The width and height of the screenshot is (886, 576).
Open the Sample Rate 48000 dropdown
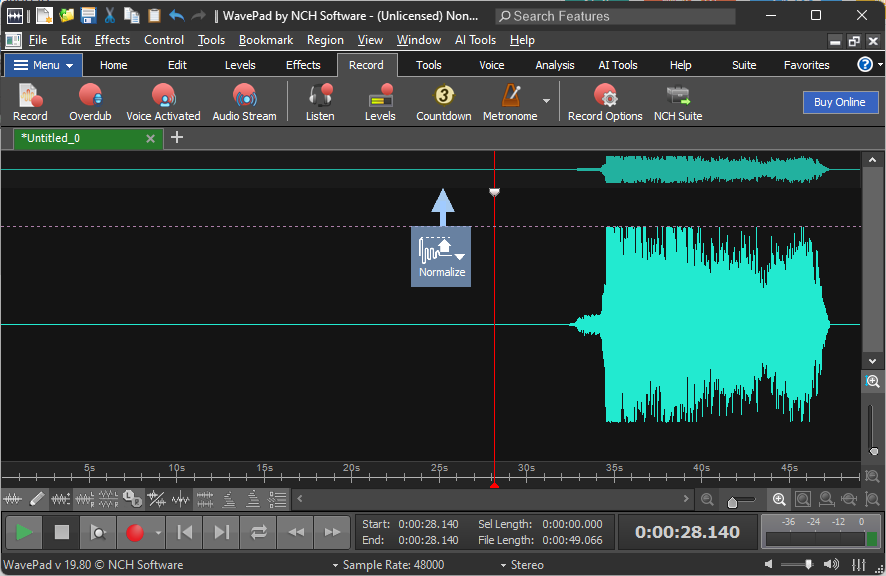pyautogui.click(x=394, y=564)
